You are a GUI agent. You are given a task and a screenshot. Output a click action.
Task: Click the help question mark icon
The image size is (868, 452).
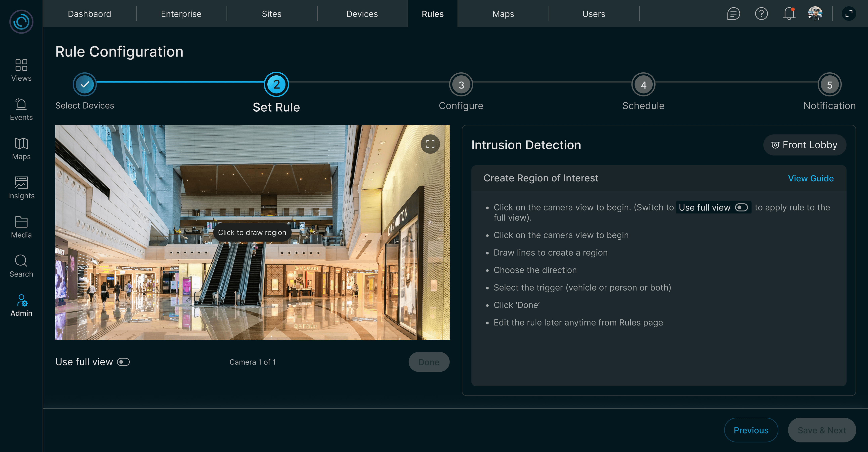tap(761, 14)
